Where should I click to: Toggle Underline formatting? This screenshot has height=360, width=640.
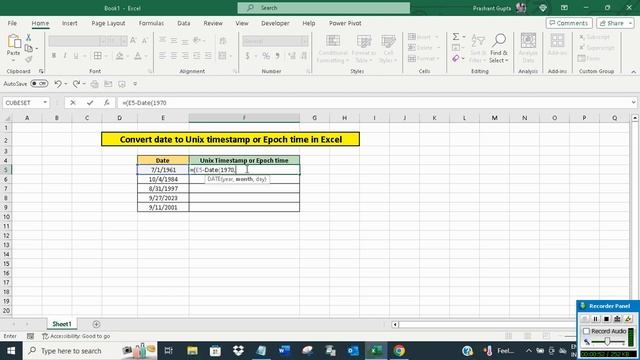(x=76, y=56)
